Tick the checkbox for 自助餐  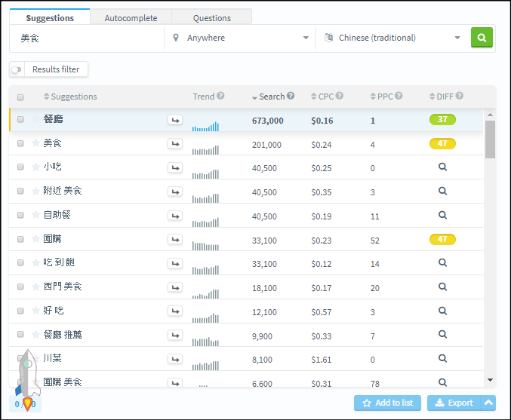click(20, 215)
